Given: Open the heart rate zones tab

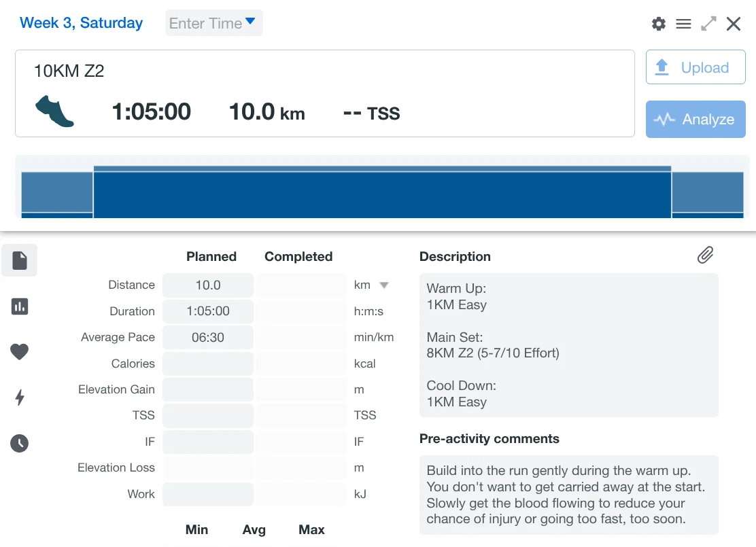Looking at the screenshot, I should pos(20,352).
